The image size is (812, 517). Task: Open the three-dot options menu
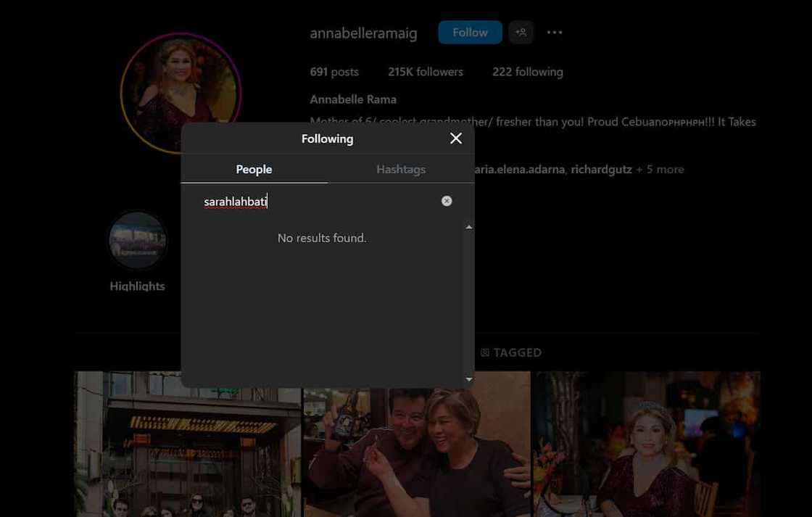(x=555, y=33)
